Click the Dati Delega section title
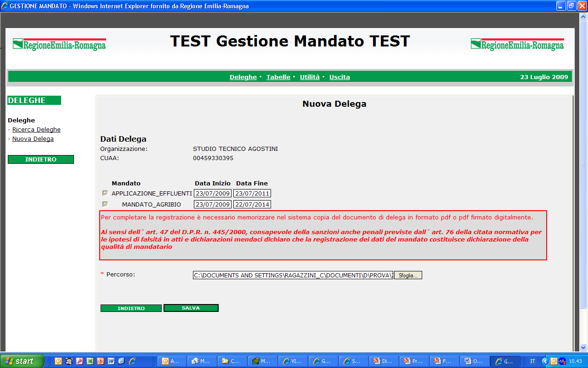This screenshot has height=368, width=588. tap(123, 139)
